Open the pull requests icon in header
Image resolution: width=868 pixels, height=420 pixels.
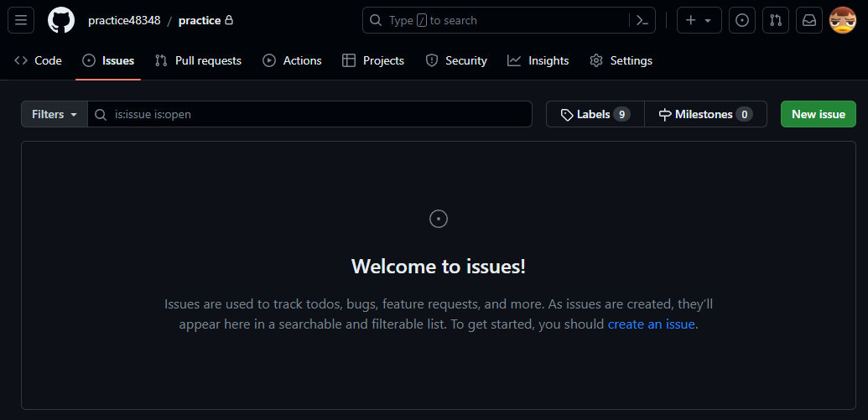[x=776, y=20]
